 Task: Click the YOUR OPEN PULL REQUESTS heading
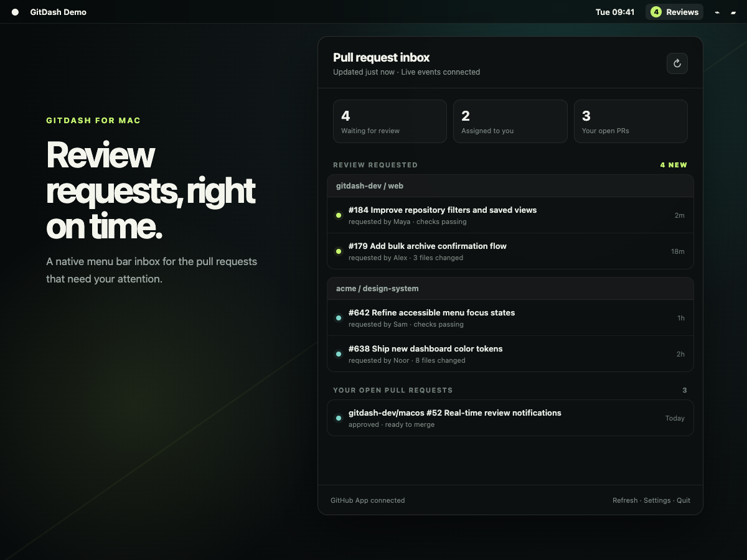click(x=393, y=390)
